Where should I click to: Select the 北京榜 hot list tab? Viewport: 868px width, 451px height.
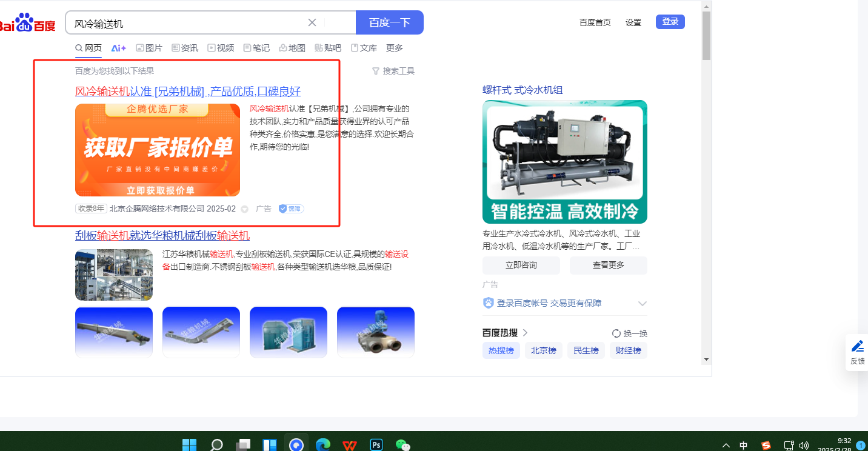(x=543, y=350)
